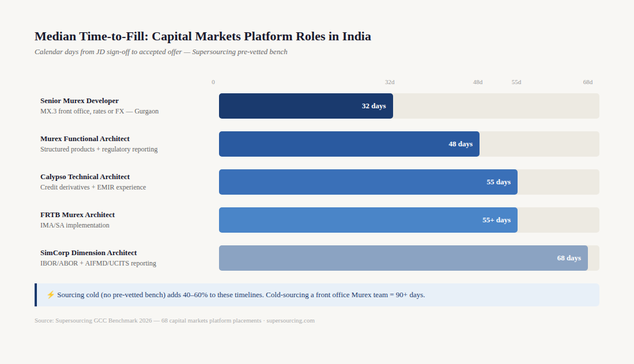Click 'IBOR/ABOR + AIFMD/UCITS reporting' text
This screenshot has height=364, width=634.
[98, 263]
